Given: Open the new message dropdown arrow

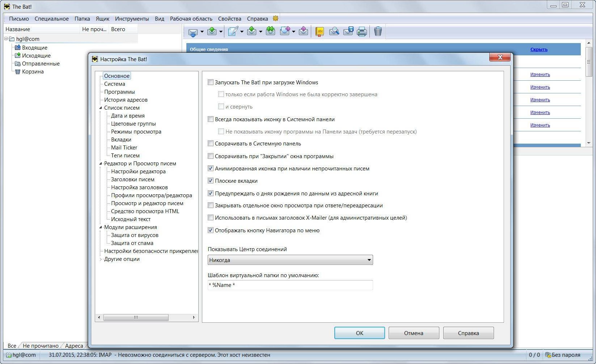Looking at the screenshot, I should click(242, 32).
